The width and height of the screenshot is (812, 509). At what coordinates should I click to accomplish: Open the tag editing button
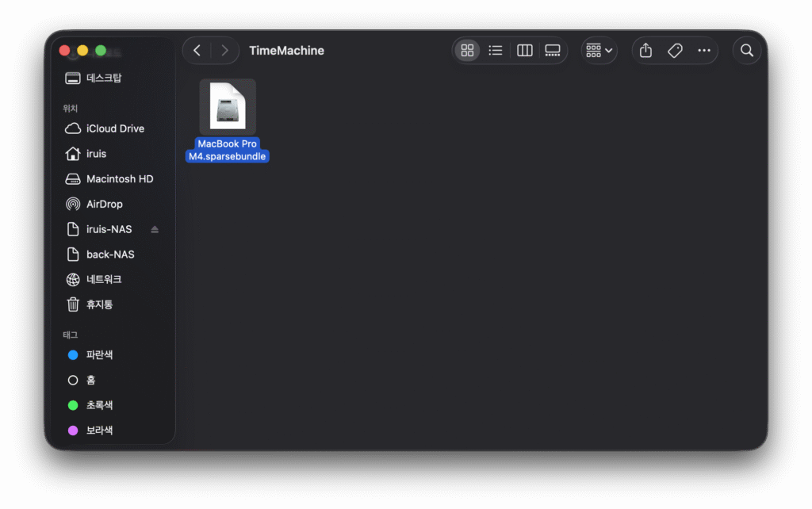(x=675, y=51)
